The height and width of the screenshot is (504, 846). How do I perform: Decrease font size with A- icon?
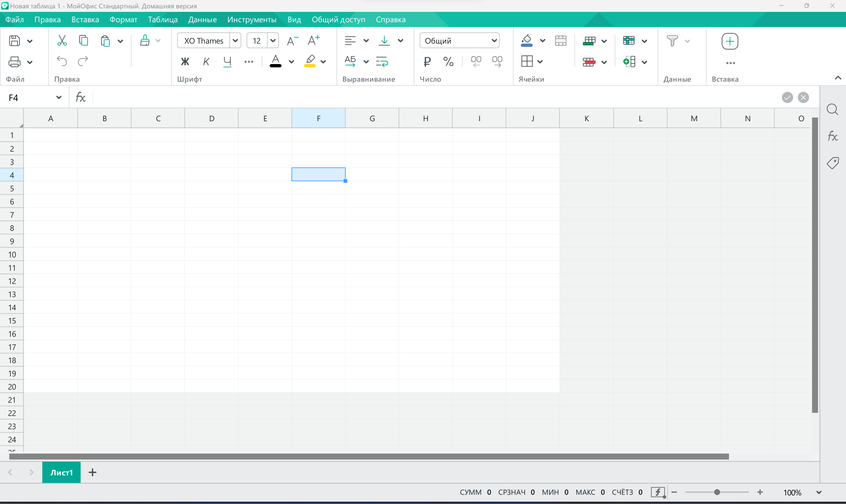click(292, 41)
